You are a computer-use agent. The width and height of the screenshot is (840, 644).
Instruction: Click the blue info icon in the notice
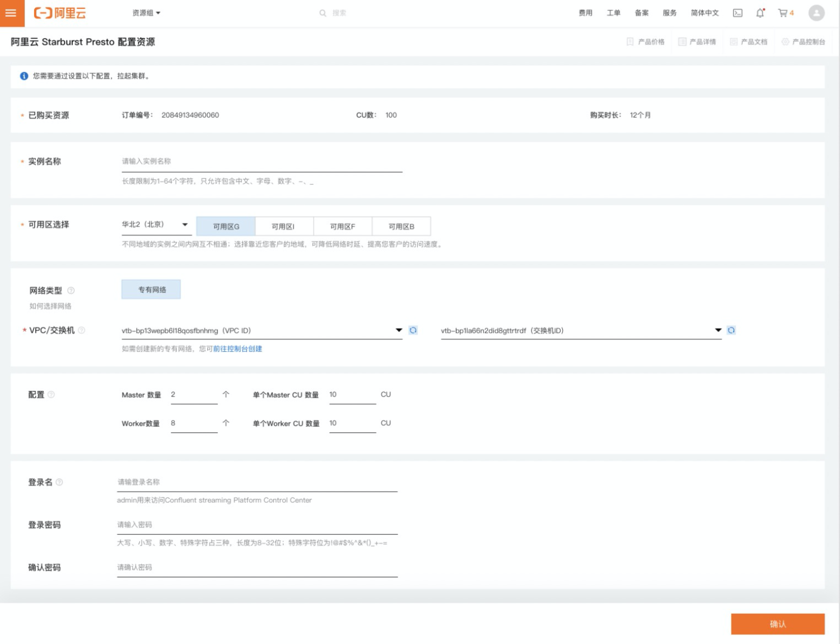click(24, 76)
